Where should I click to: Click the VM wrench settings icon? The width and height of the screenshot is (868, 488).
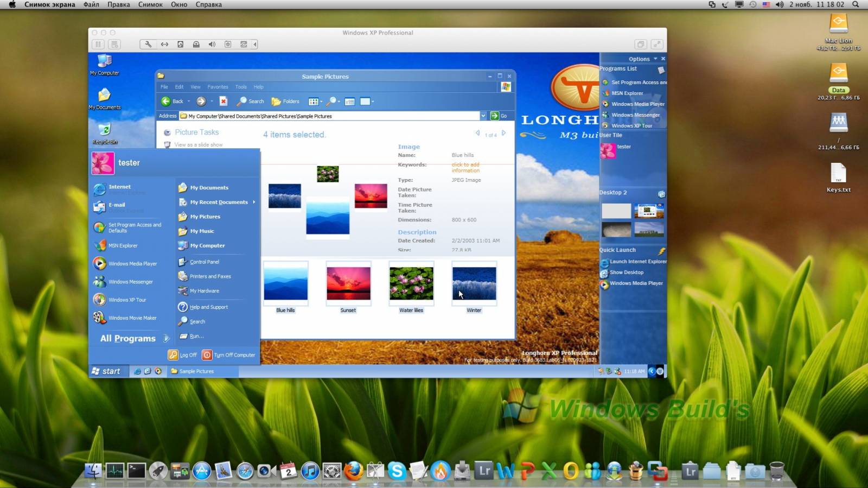[148, 45]
